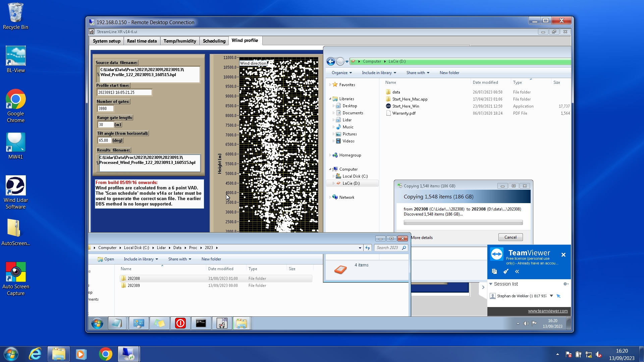The height and width of the screenshot is (362, 644).
Task: Click the Search 2023 input field
Action: pyautogui.click(x=388, y=248)
